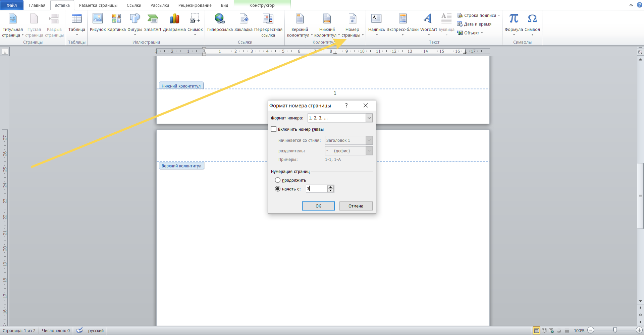The image size is (644, 335).
Task: Open the Фигуры shapes gallery
Action: coord(135,19)
